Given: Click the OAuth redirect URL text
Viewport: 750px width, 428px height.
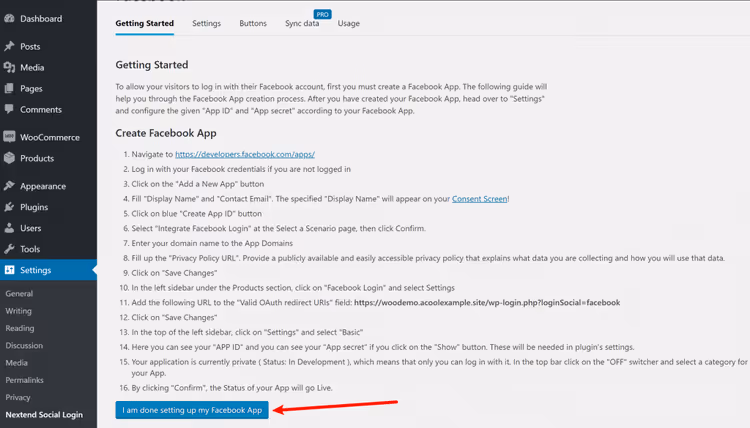Looking at the screenshot, I should pos(487,303).
